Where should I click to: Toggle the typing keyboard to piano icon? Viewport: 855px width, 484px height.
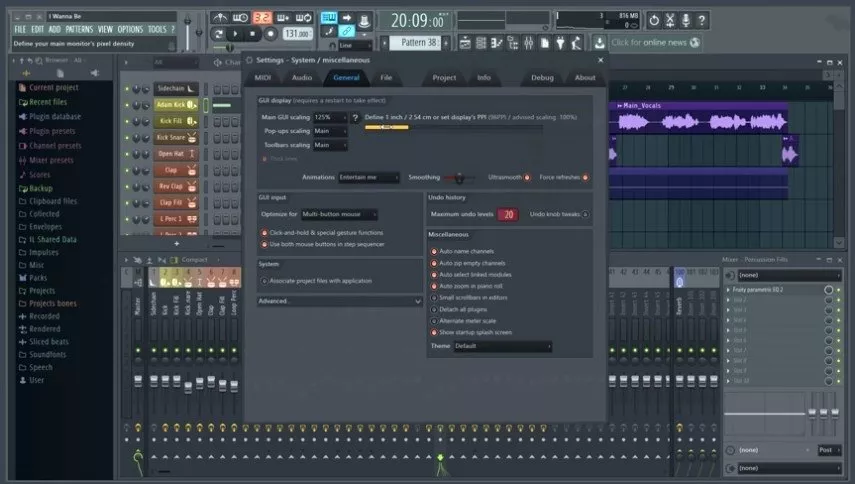click(x=329, y=17)
